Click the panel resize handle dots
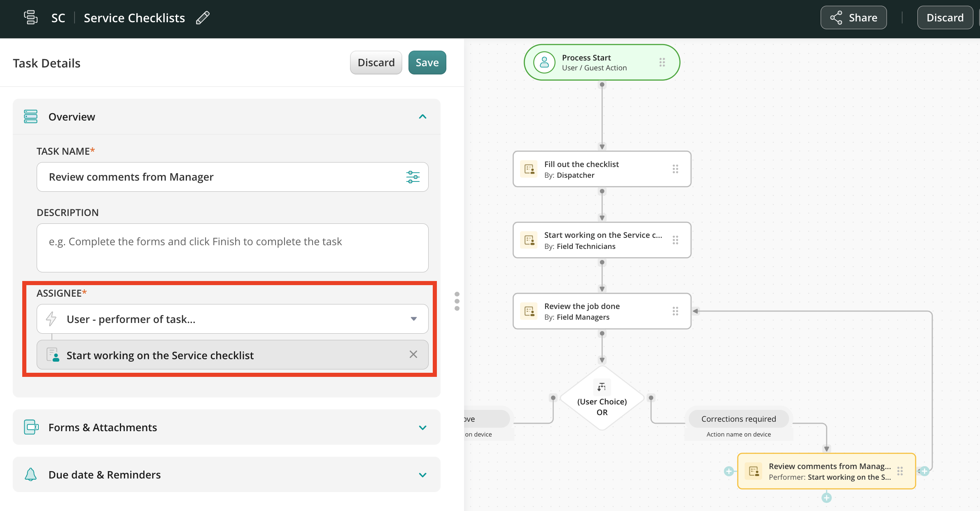This screenshot has height=511, width=980. pyautogui.click(x=457, y=301)
